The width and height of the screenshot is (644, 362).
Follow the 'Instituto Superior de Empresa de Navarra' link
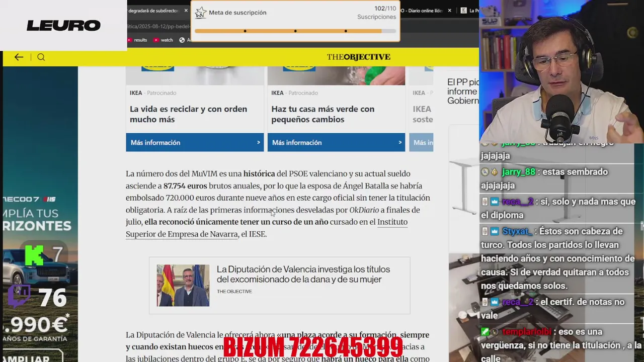click(267, 228)
